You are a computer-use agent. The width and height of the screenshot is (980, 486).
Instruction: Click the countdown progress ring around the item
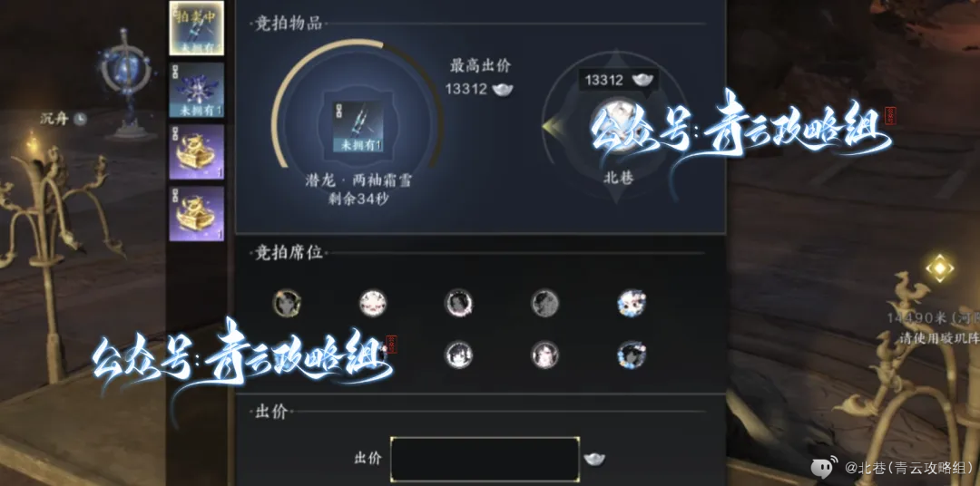[x=358, y=105]
